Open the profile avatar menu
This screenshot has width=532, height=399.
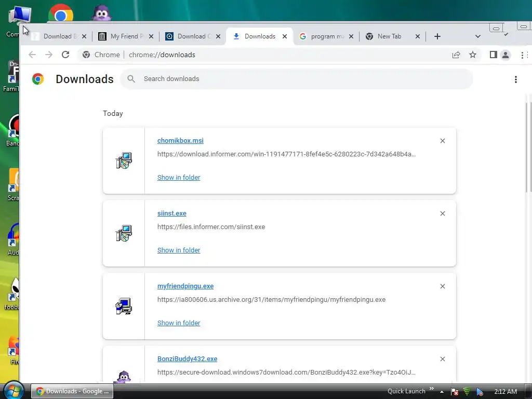point(506,55)
